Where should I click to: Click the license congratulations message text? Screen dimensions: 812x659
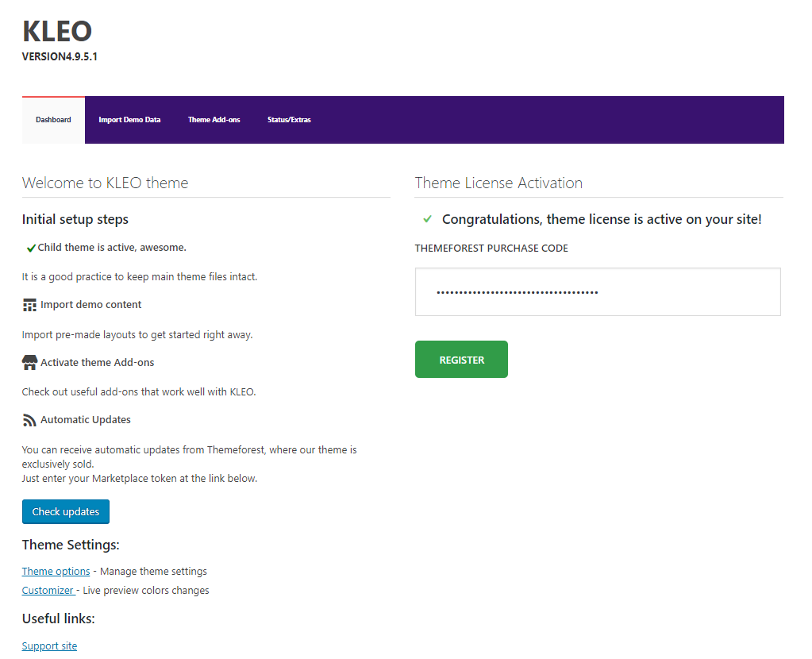pyautogui.click(x=602, y=219)
